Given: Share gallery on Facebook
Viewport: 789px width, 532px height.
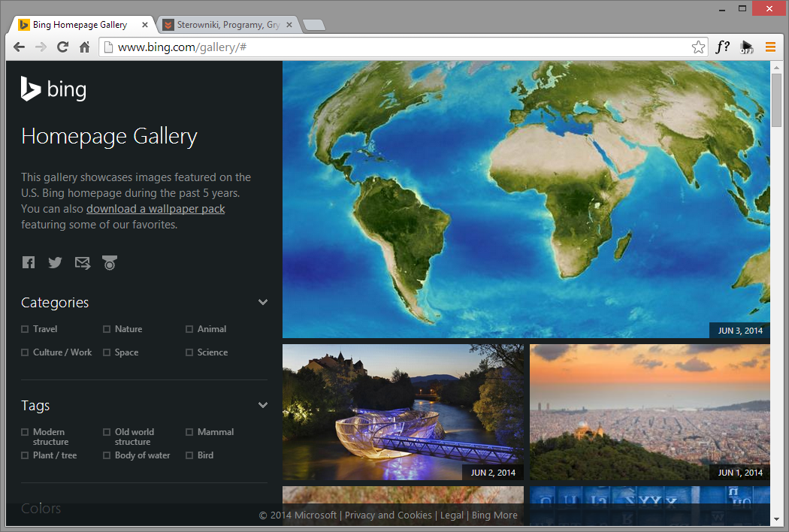Looking at the screenshot, I should pyautogui.click(x=29, y=262).
